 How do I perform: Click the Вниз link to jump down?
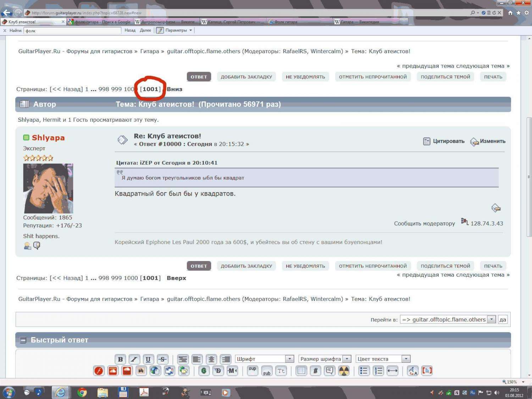[174, 89]
